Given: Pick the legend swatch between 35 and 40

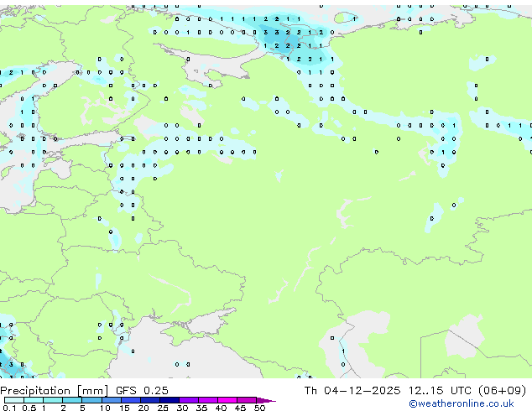Looking at the screenshot, I should [208, 400].
